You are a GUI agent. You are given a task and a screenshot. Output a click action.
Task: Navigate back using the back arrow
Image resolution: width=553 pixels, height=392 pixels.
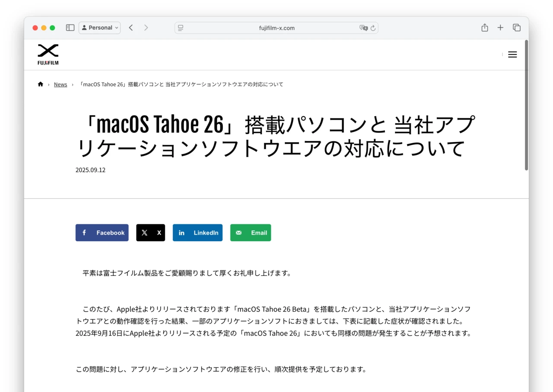(131, 27)
